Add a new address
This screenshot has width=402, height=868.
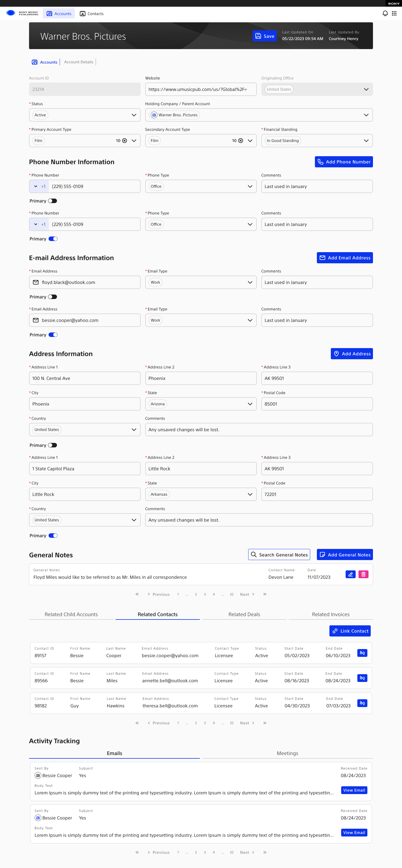352,353
